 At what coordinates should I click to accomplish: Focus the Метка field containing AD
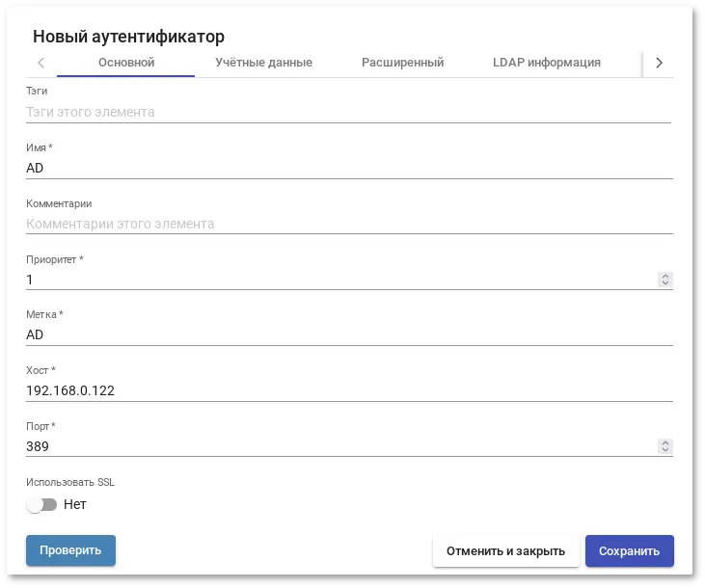(x=348, y=334)
